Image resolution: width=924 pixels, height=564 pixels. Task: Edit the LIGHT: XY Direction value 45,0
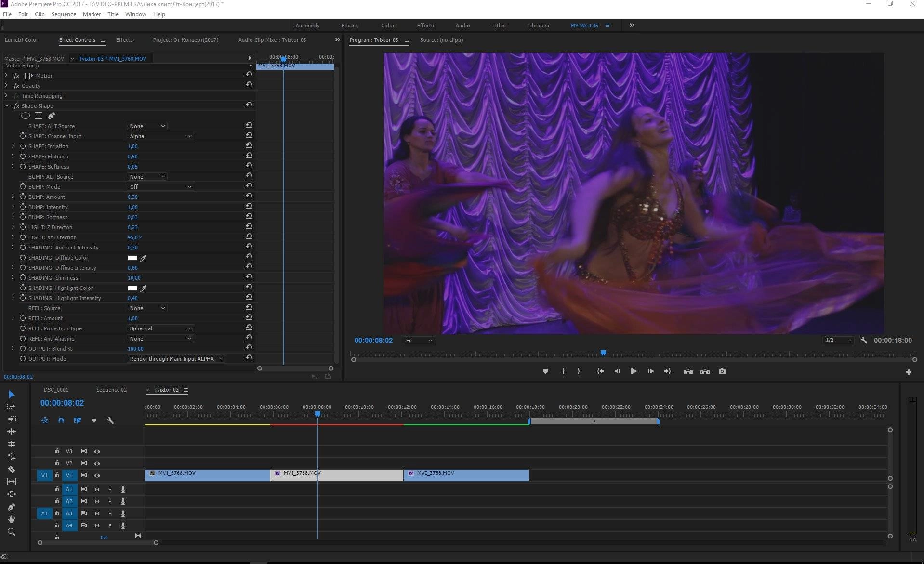[x=134, y=237]
